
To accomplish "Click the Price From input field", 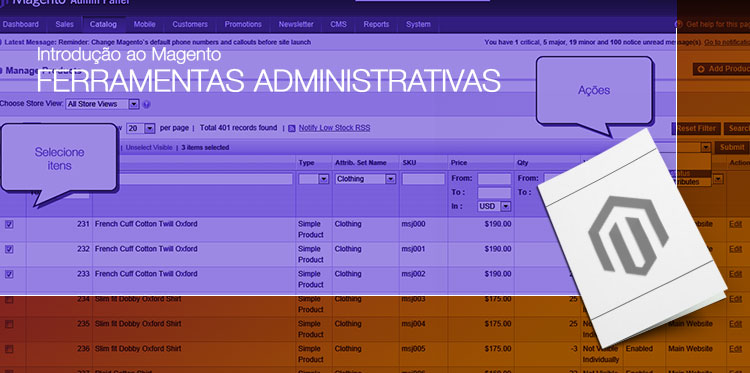I will [494, 179].
